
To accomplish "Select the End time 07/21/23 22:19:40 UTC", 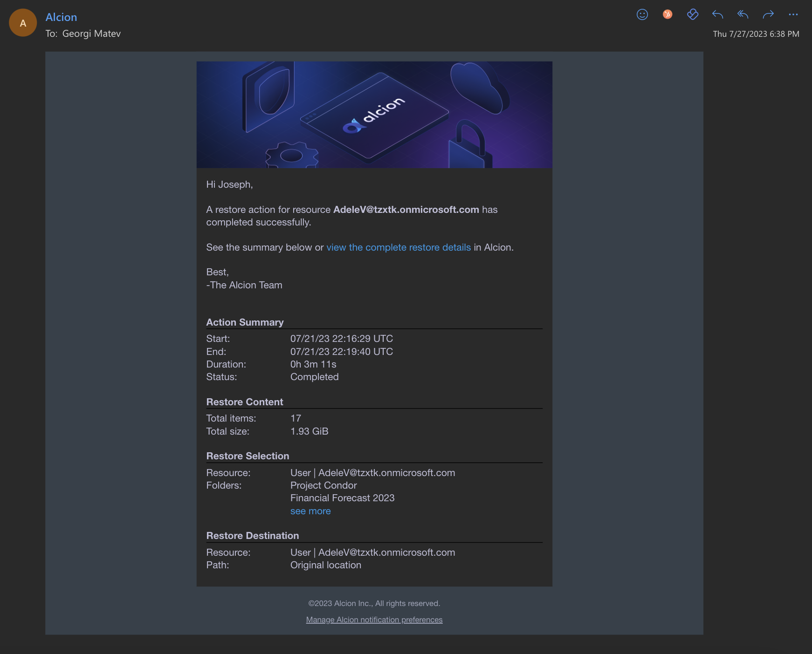I will tap(342, 352).
